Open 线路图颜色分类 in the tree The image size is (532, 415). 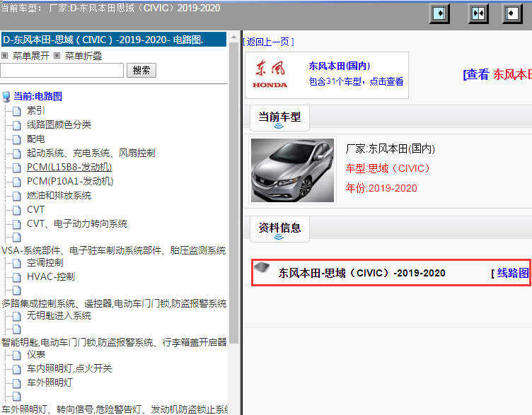click(59, 124)
